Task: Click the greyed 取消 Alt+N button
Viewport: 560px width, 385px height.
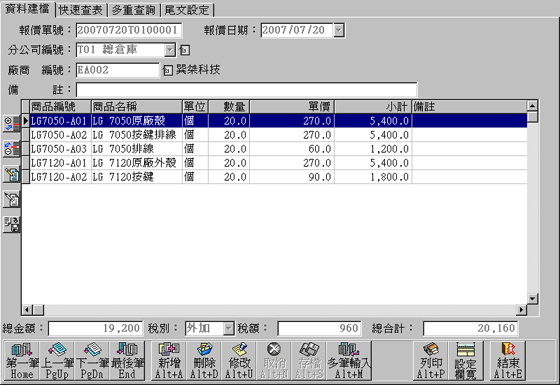Action: [x=274, y=361]
